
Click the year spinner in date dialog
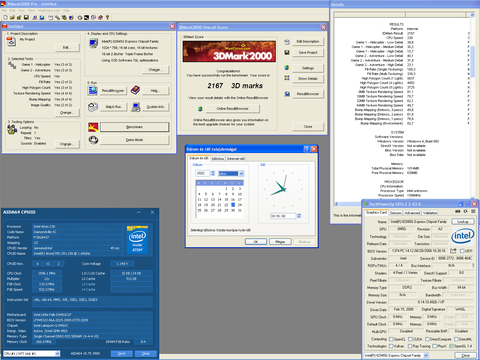click(x=213, y=173)
